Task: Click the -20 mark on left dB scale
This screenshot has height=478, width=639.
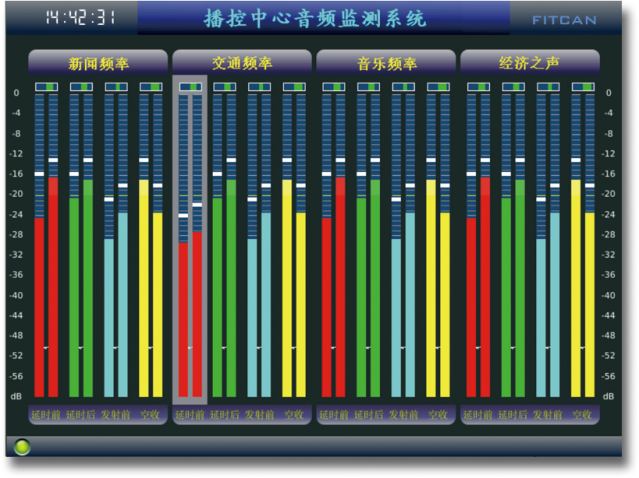Action: (x=16, y=194)
